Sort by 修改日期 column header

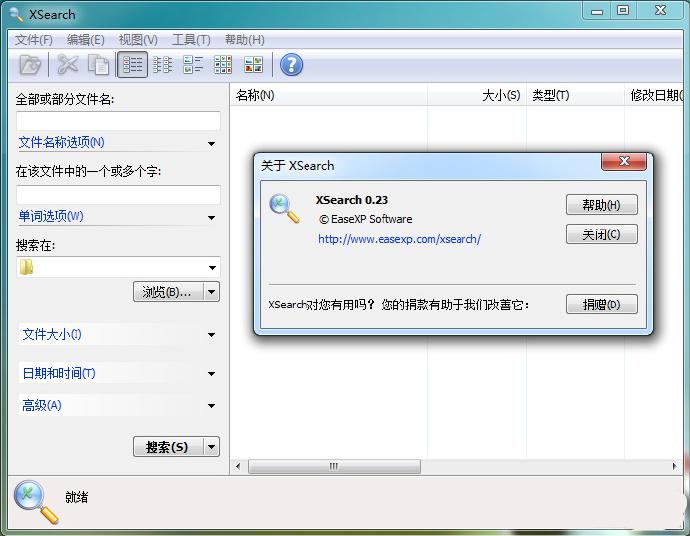click(654, 95)
